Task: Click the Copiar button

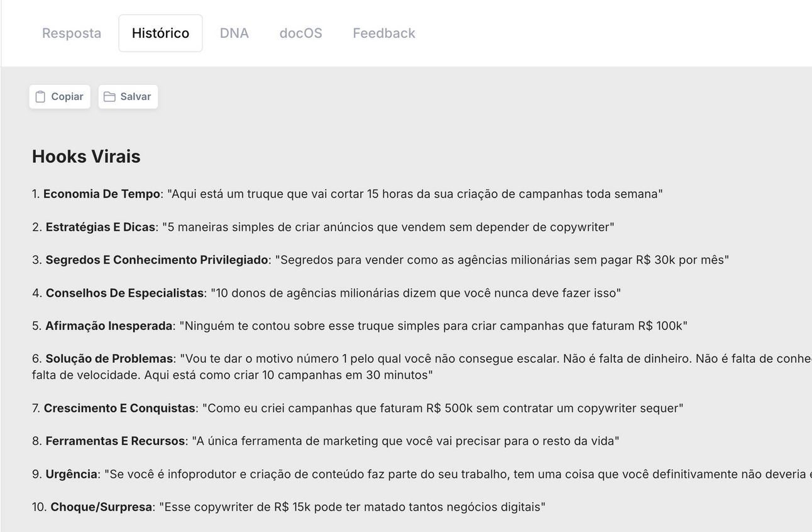Action: tap(60, 97)
